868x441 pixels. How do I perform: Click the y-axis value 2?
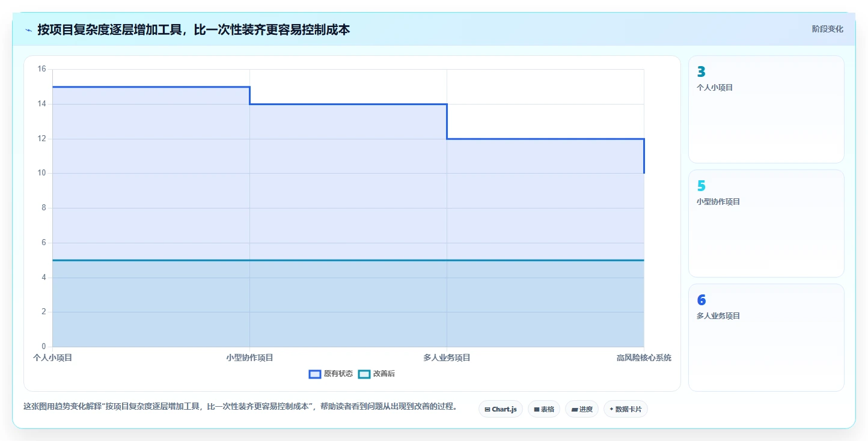43,312
